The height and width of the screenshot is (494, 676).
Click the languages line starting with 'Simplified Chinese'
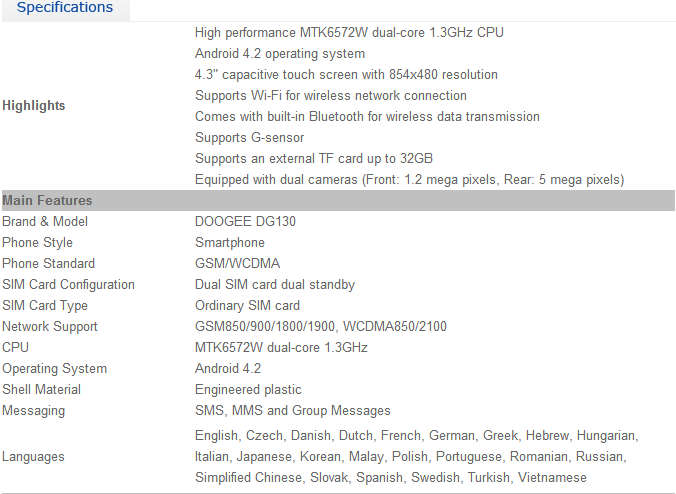(391, 478)
